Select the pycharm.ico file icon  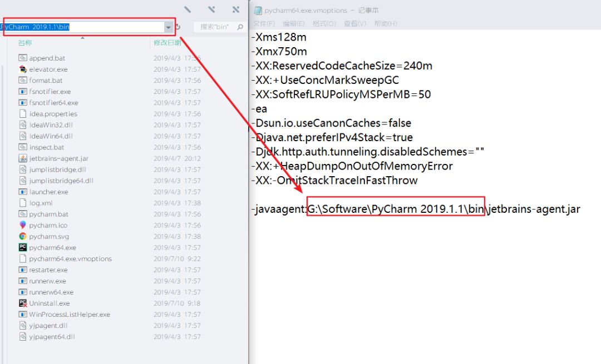click(23, 225)
